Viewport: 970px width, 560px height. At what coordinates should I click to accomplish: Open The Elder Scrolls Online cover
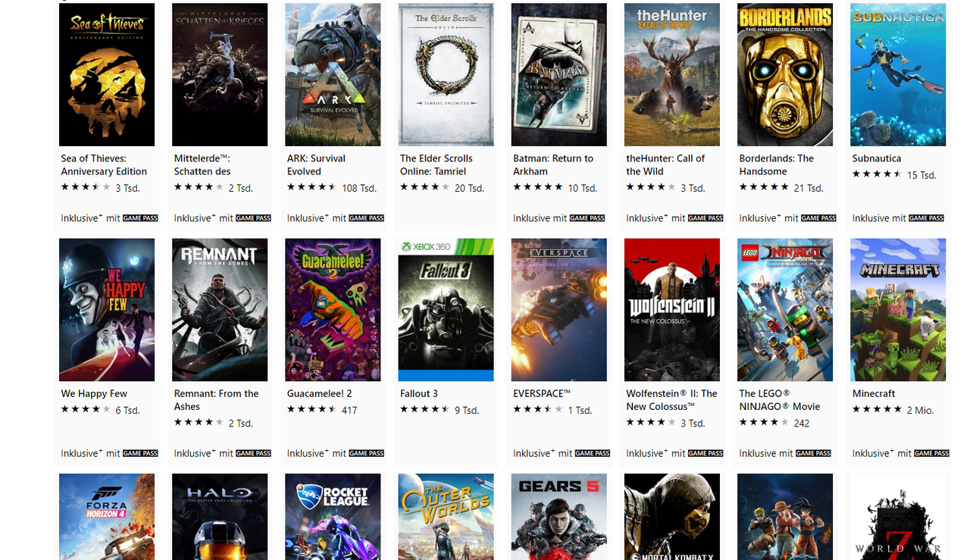click(x=446, y=74)
